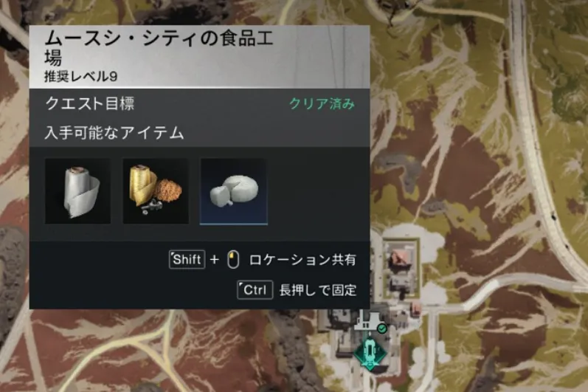Select the gold cloth and materials item
Image resolution: width=588 pixels, height=392 pixels.
tap(156, 191)
